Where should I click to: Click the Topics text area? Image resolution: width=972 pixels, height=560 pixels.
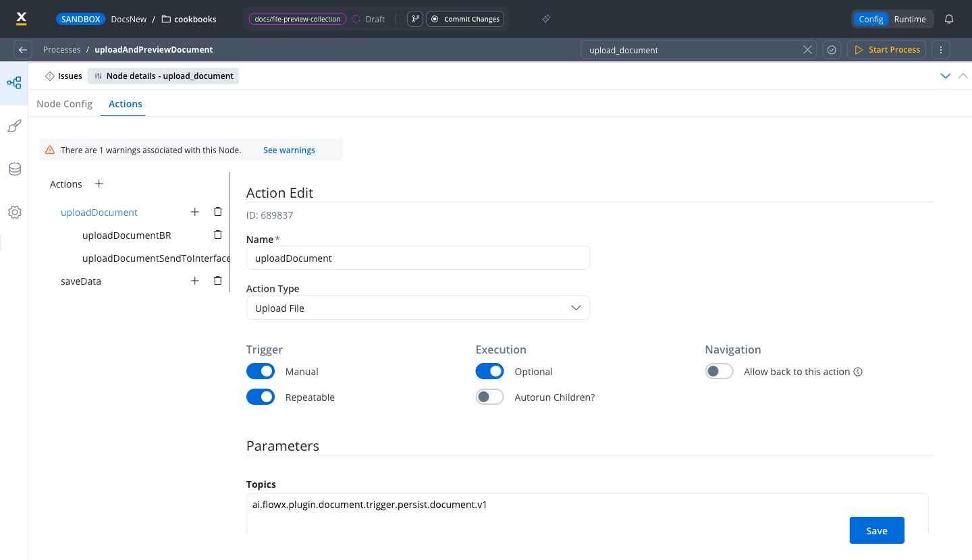pyautogui.click(x=587, y=513)
